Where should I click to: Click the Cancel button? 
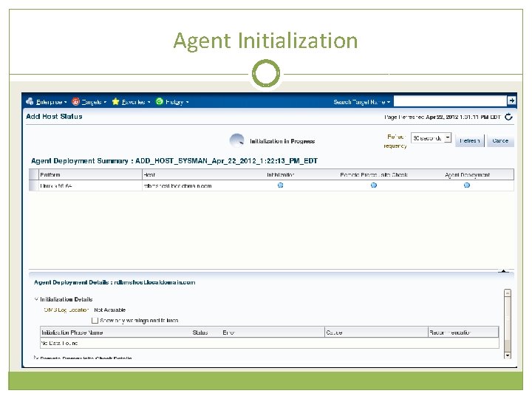tap(500, 140)
